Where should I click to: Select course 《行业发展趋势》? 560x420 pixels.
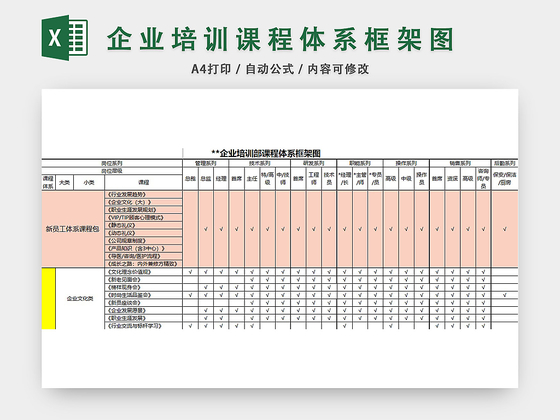coord(144,194)
